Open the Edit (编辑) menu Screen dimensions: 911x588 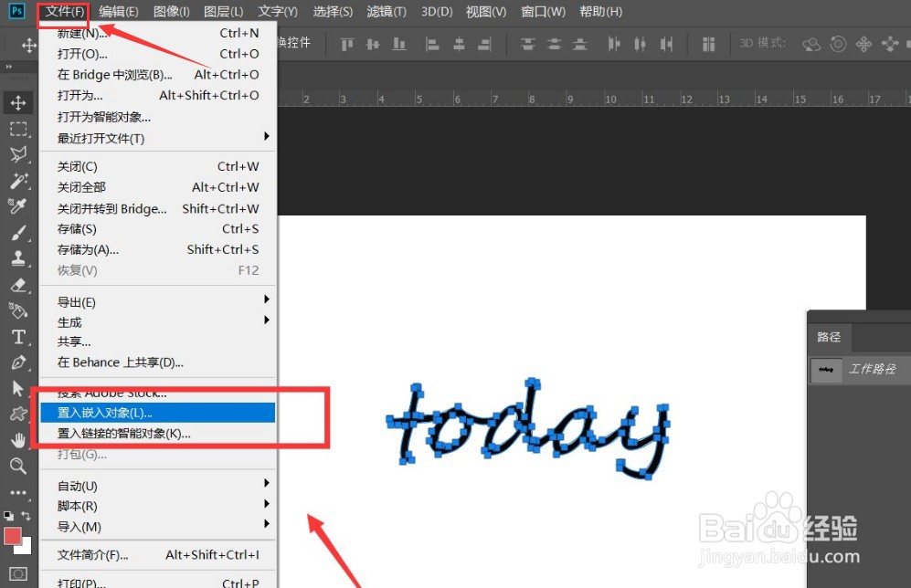point(119,12)
